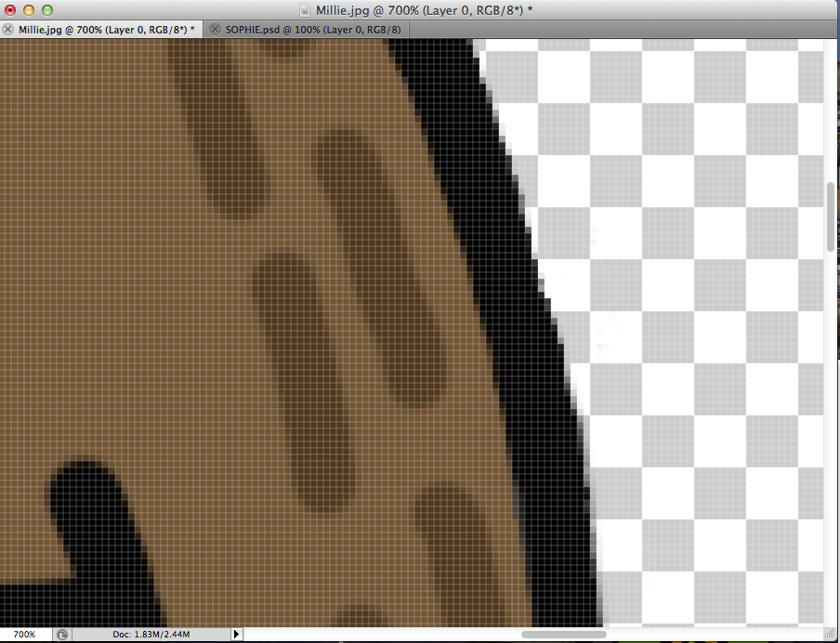Close the SOPHIE.psd tab
The height and width of the screenshot is (643, 840).
pyautogui.click(x=215, y=30)
